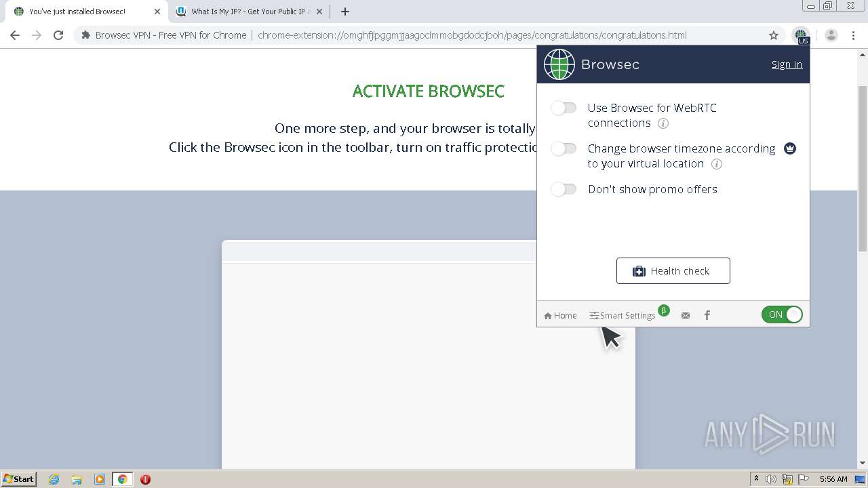Close the What Is My IP tab
The image size is (868, 488).
click(319, 12)
